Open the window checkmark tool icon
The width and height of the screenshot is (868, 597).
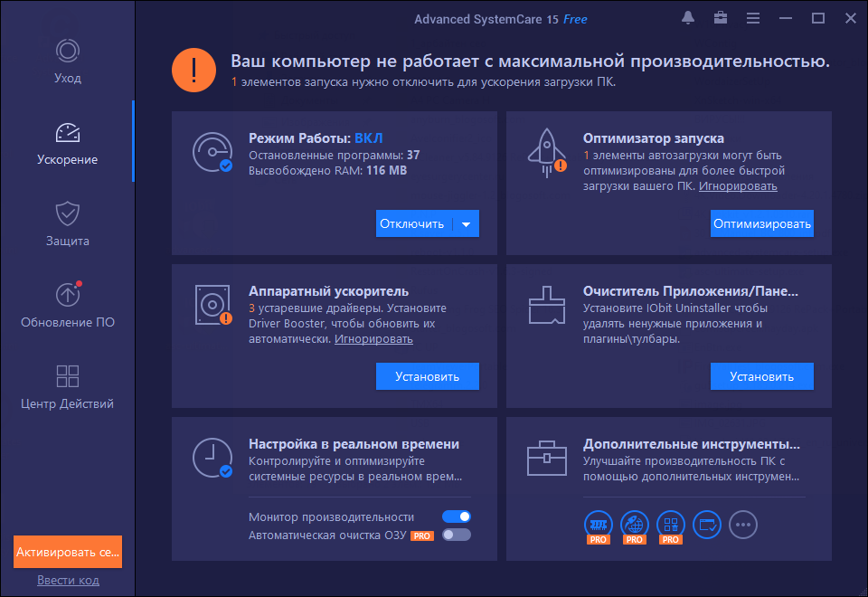(x=707, y=525)
